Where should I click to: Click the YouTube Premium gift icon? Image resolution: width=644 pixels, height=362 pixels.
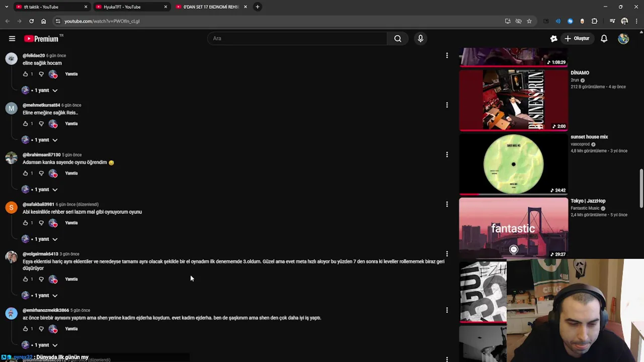coord(553,38)
